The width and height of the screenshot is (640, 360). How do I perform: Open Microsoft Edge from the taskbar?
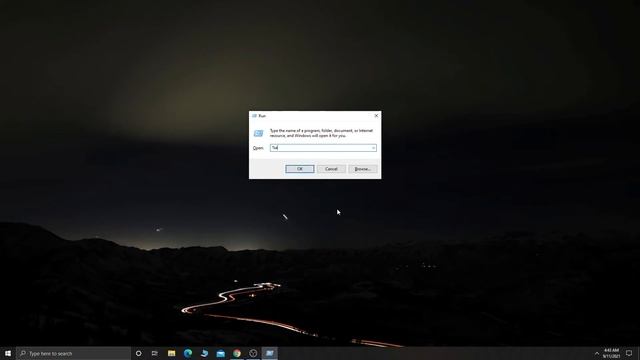click(x=188, y=353)
